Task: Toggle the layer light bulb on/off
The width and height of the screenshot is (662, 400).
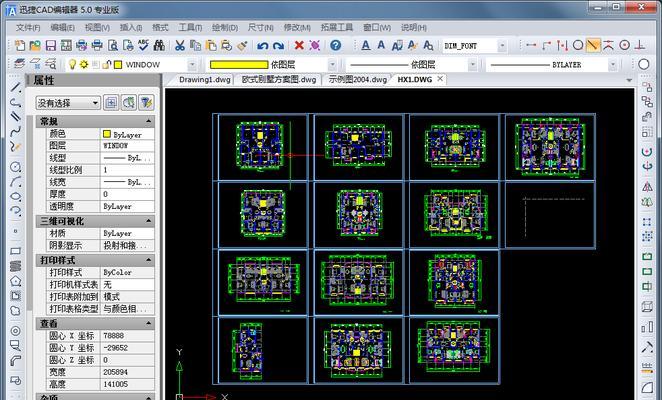Action: tap(72, 64)
